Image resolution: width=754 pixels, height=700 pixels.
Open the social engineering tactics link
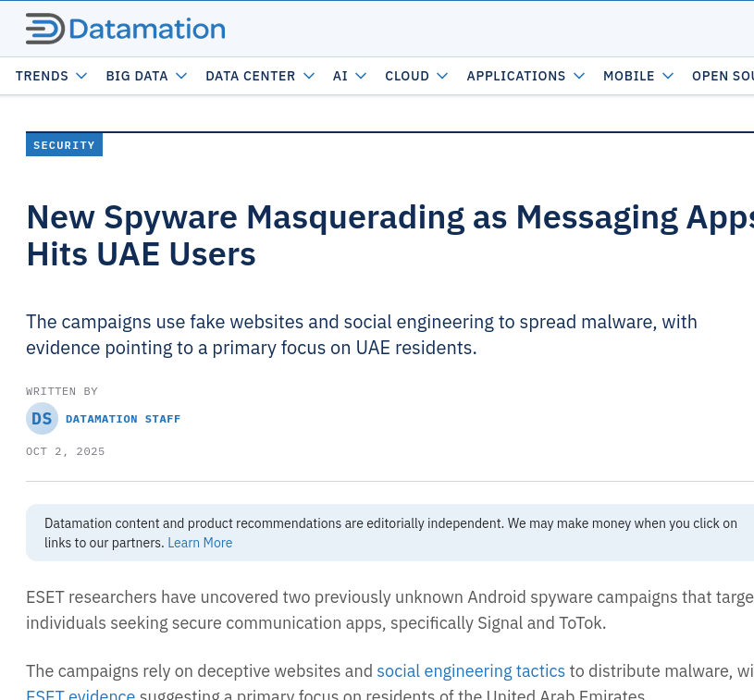pos(470,671)
